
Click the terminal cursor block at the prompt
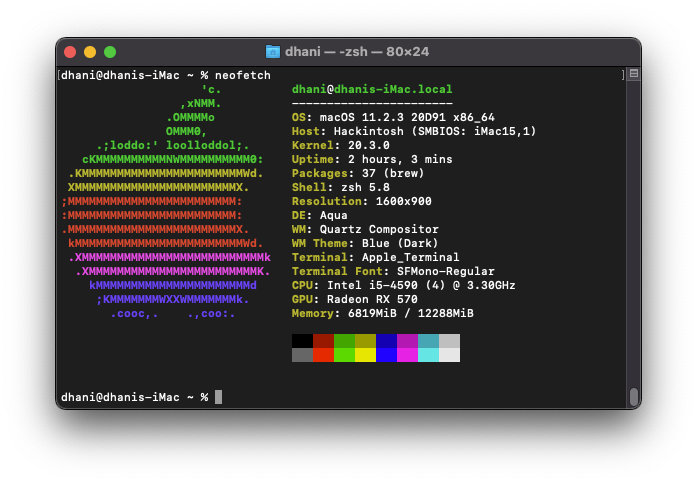218,397
